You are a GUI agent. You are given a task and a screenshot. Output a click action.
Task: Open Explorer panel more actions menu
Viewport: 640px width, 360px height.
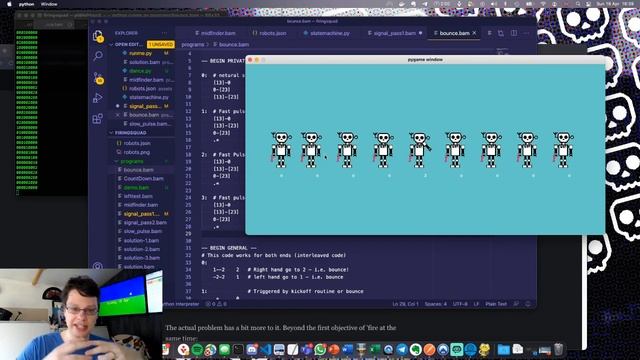tap(164, 33)
